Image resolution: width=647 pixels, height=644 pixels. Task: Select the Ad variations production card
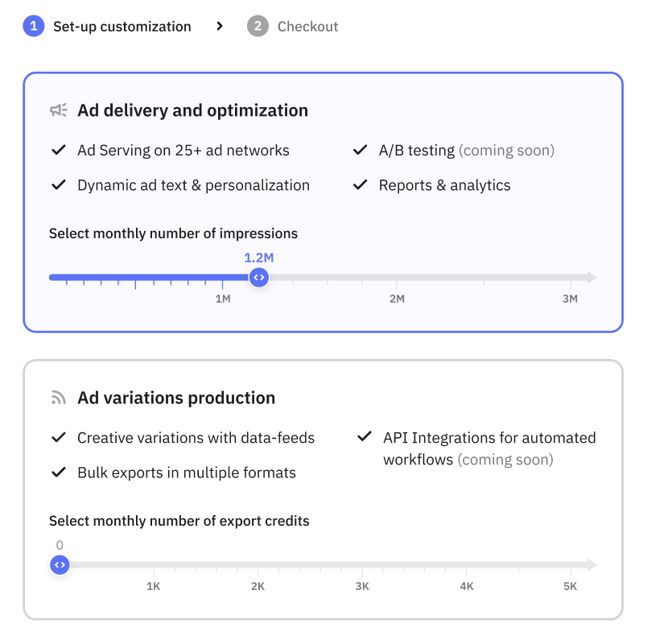click(323, 489)
